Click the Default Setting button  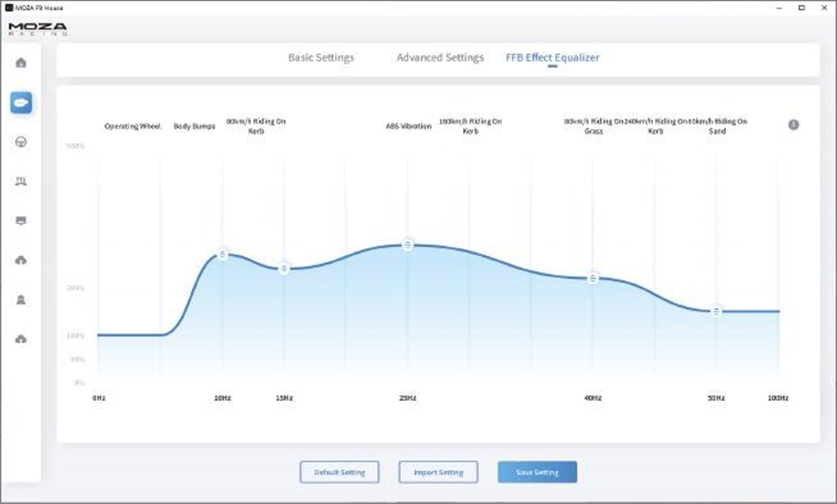click(x=339, y=472)
